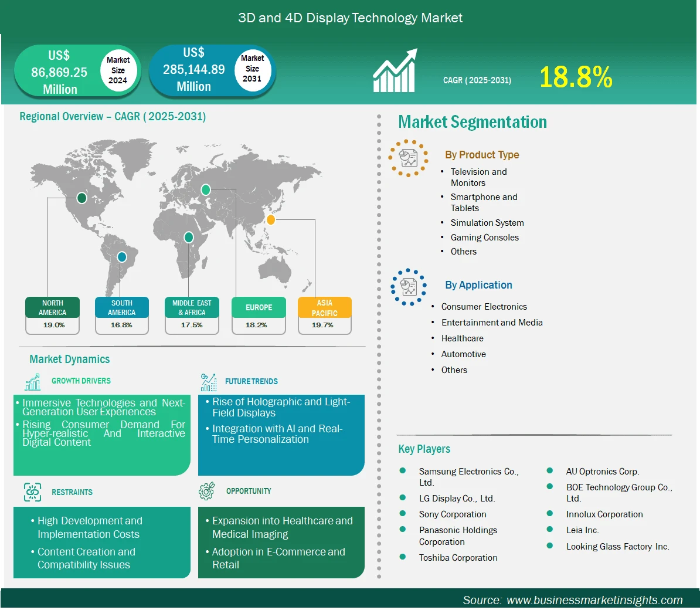700x610 pixels.
Task: Click the Europe map marker in Russia
Action: (x=206, y=189)
